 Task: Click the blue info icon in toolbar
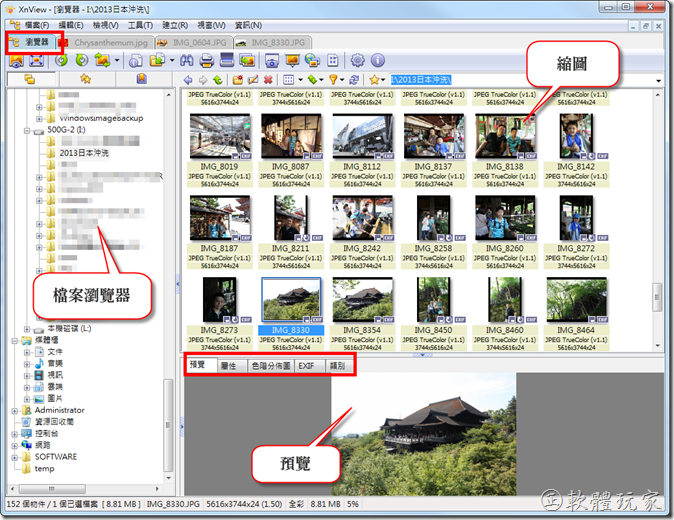coord(377,62)
